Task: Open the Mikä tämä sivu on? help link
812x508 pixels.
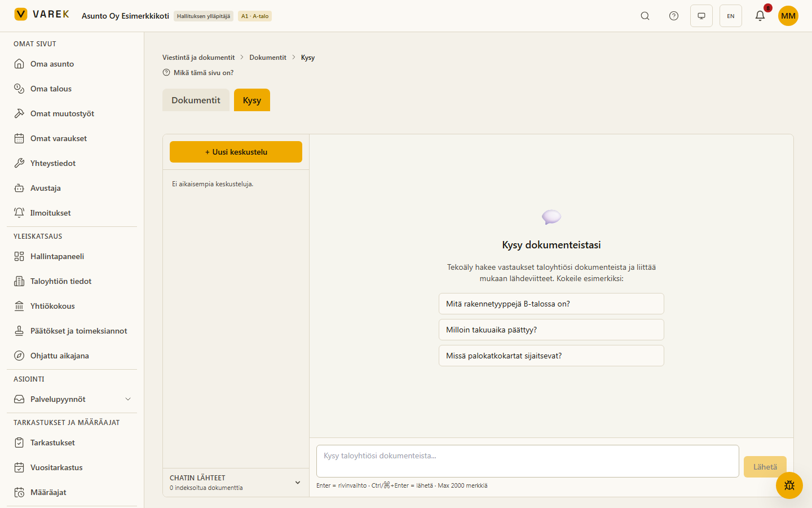Action: [198, 72]
